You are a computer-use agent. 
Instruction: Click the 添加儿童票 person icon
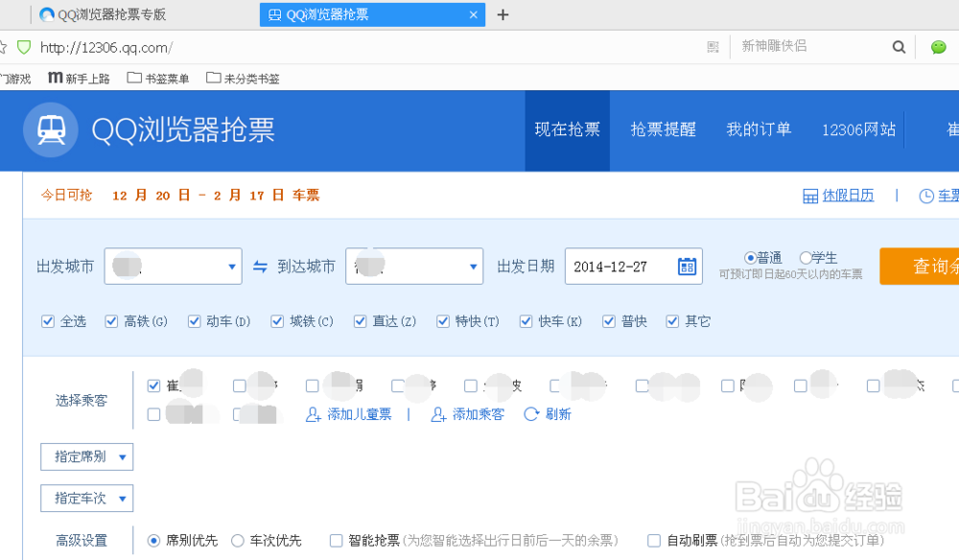coord(314,414)
